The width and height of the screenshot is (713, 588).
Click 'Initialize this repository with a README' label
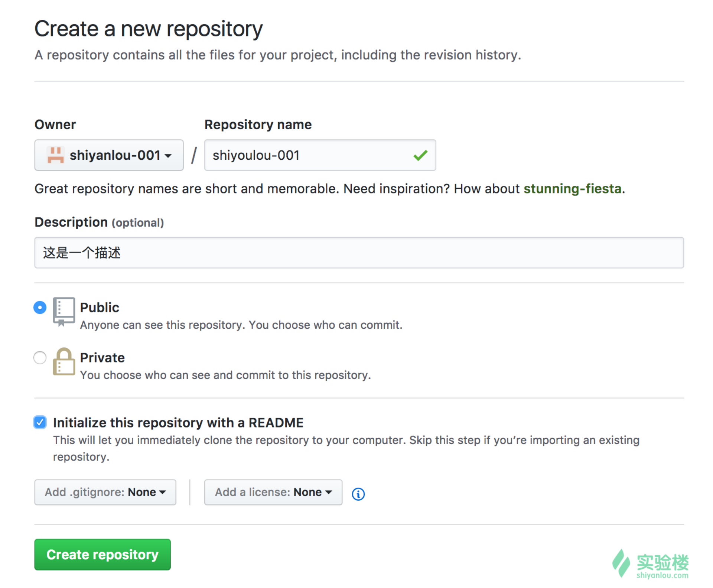[178, 423]
